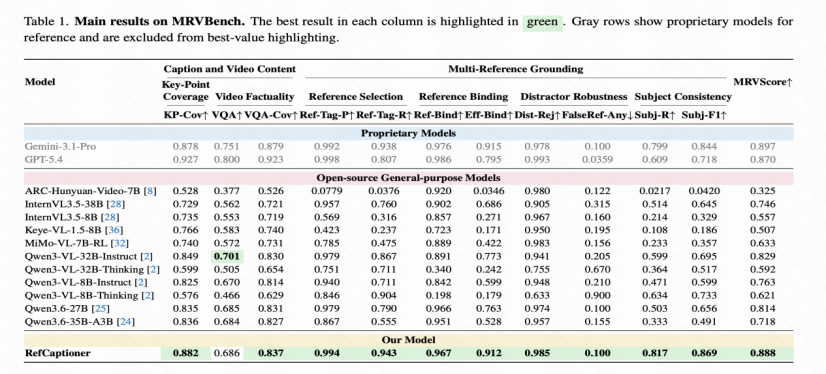Click RefCaptioner's Ref-Tag-P value 0.994
Screen dimensions: 826x374
(327, 353)
